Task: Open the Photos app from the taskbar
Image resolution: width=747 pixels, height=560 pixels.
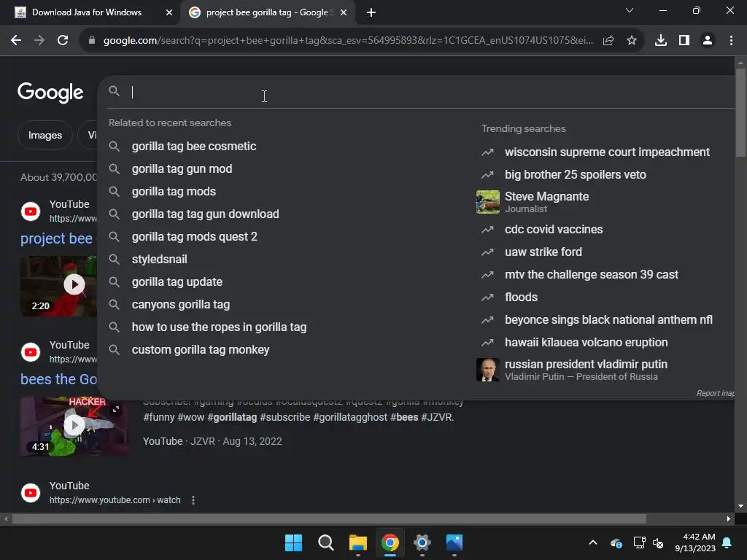Action: pos(454,542)
